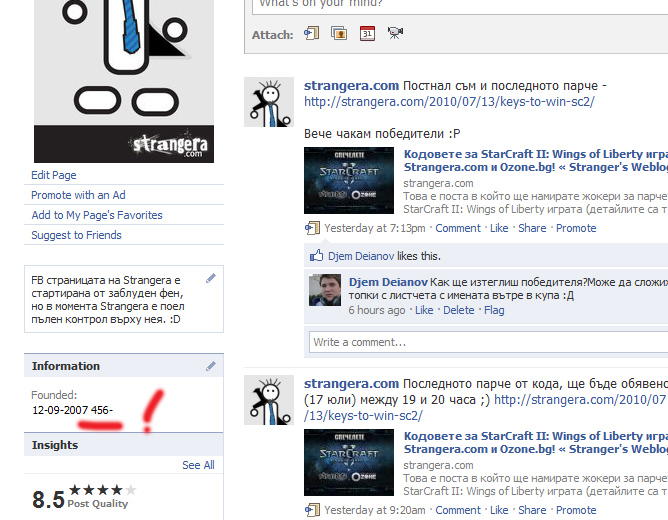Open the first StarCraft II link thumbnail
Screen dimensions: 668x520
348,181
